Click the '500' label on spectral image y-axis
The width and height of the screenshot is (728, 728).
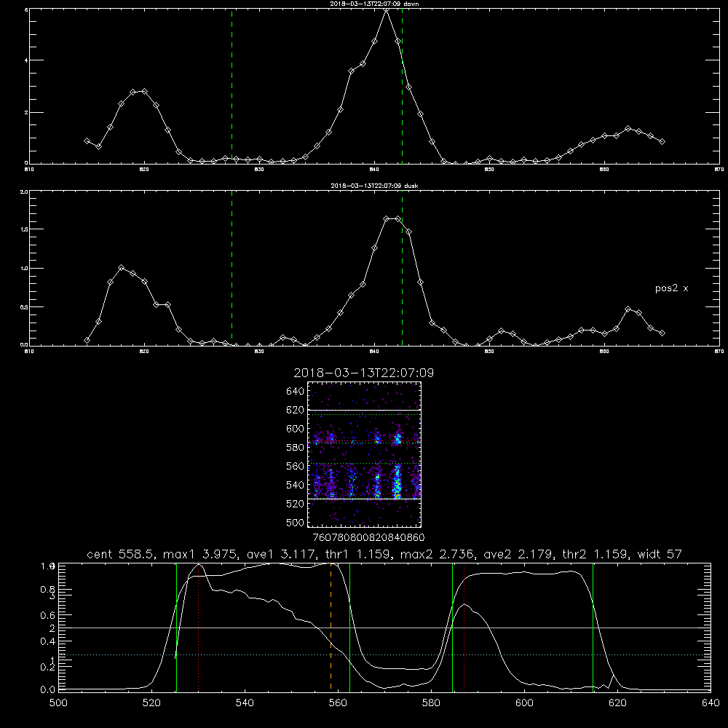296,523
